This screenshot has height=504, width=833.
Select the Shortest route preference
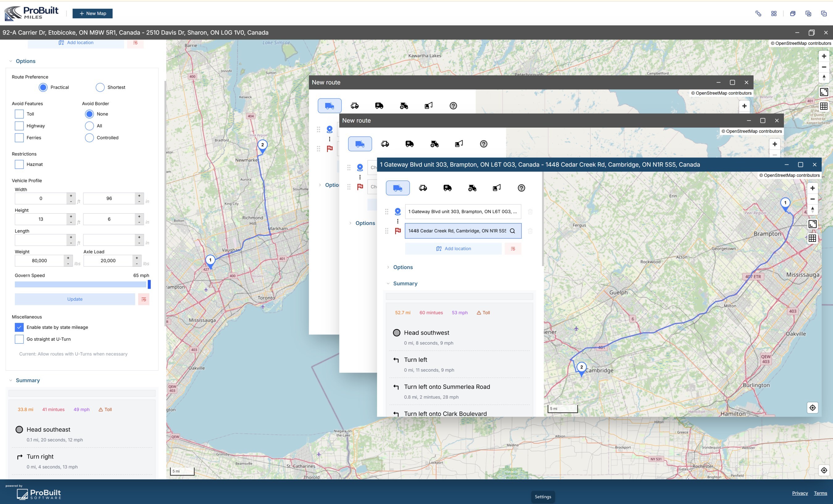(100, 87)
